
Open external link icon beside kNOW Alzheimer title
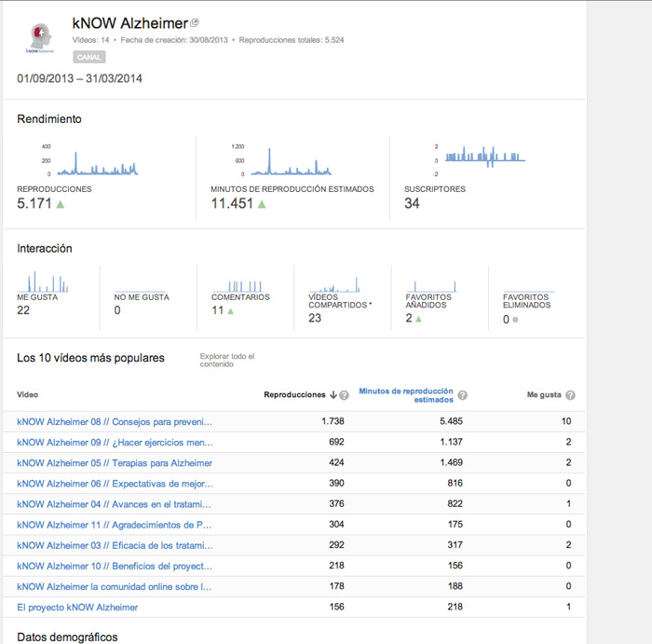[x=194, y=23]
